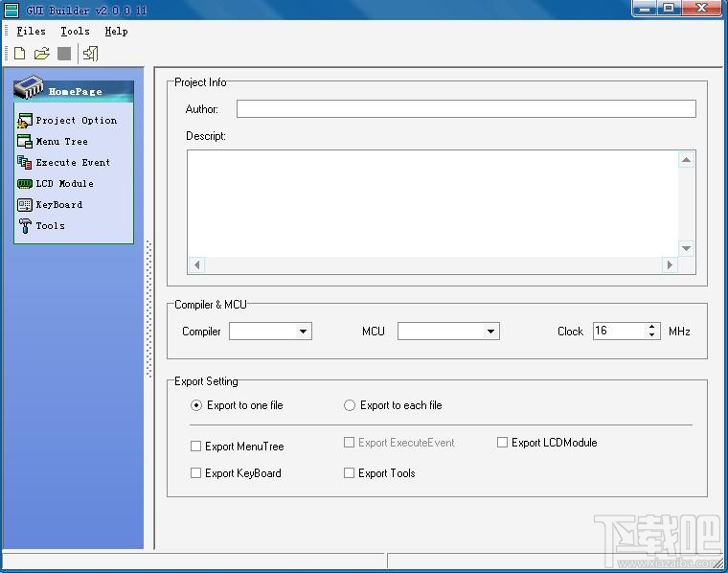
Task: Open KeyBoard page from sidebar
Action: coord(59,205)
